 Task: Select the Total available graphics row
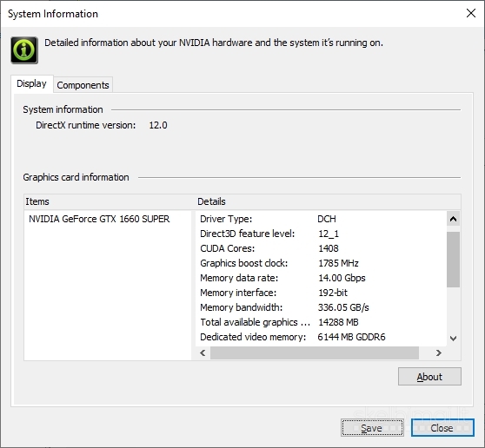click(x=321, y=322)
